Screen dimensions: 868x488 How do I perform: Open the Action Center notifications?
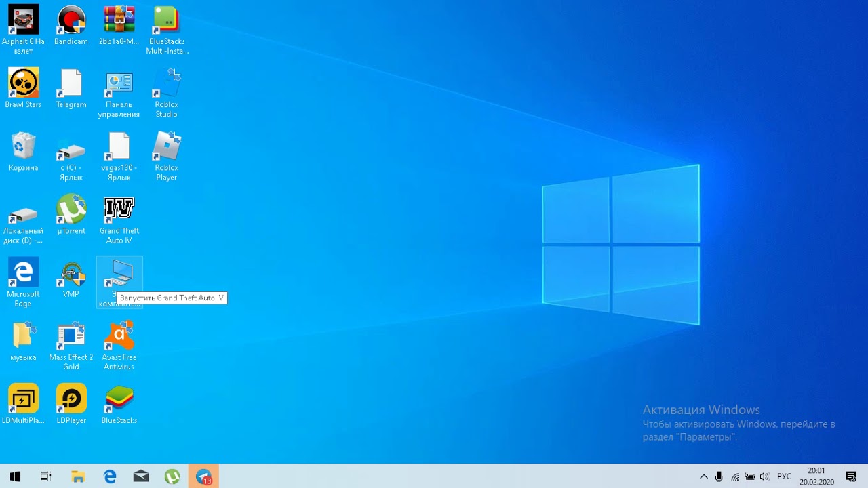[850, 476]
